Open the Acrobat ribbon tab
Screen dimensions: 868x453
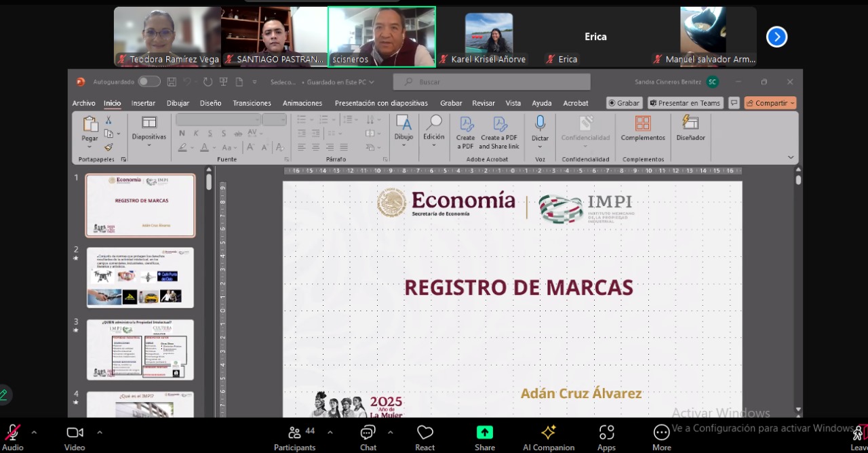(x=576, y=103)
